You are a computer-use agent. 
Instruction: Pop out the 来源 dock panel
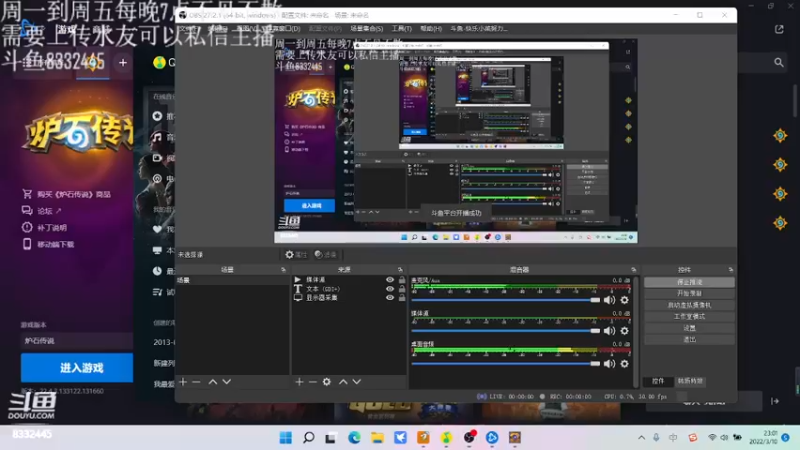(400, 269)
